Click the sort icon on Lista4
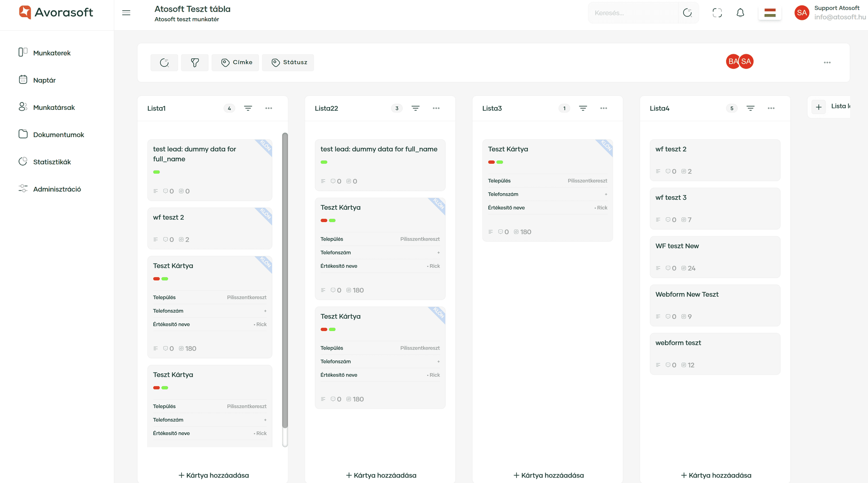This screenshot has width=868, height=483. [x=750, y=108]
